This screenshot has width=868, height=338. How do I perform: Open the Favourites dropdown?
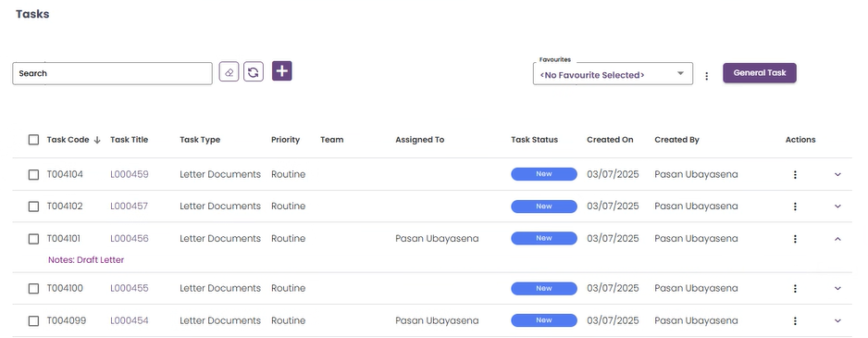pos(613,74)
